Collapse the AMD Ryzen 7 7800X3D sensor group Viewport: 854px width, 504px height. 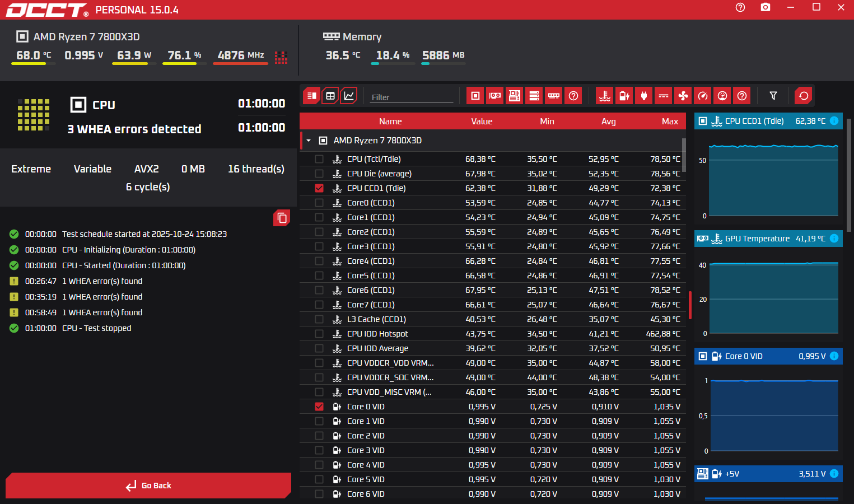(x=309, y=141)
